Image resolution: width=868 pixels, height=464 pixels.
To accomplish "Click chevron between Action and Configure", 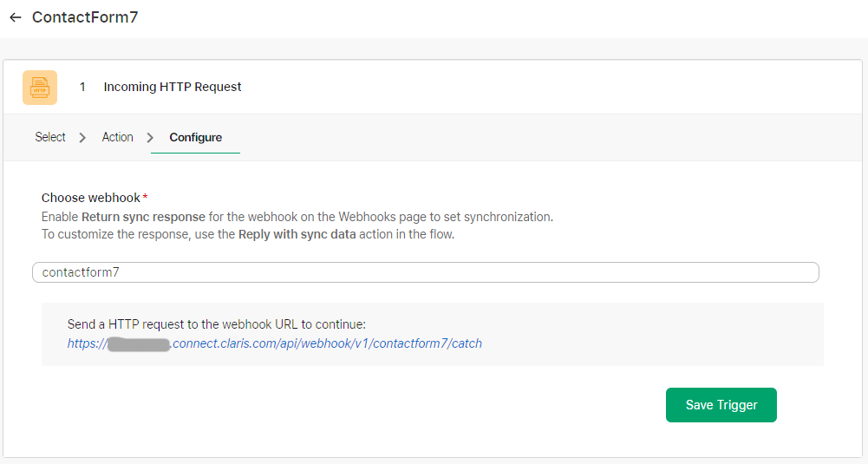I will click(150, 137).
